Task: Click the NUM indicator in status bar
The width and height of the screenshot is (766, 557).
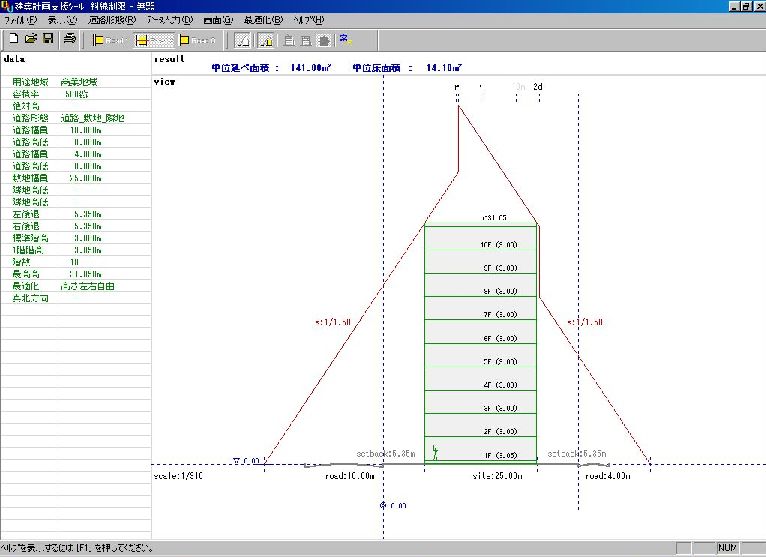Action: coord(727,548)
